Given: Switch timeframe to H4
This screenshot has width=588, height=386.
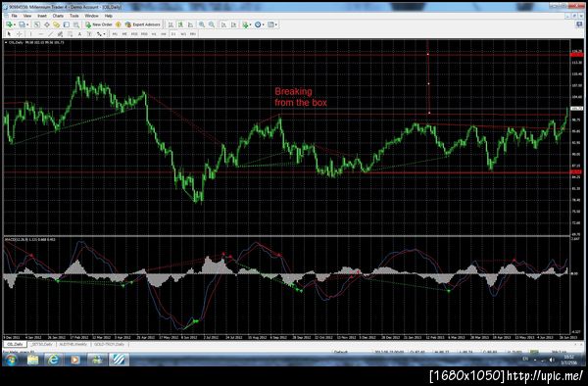Looking at the screenshot, I should [x=164, y=34].
